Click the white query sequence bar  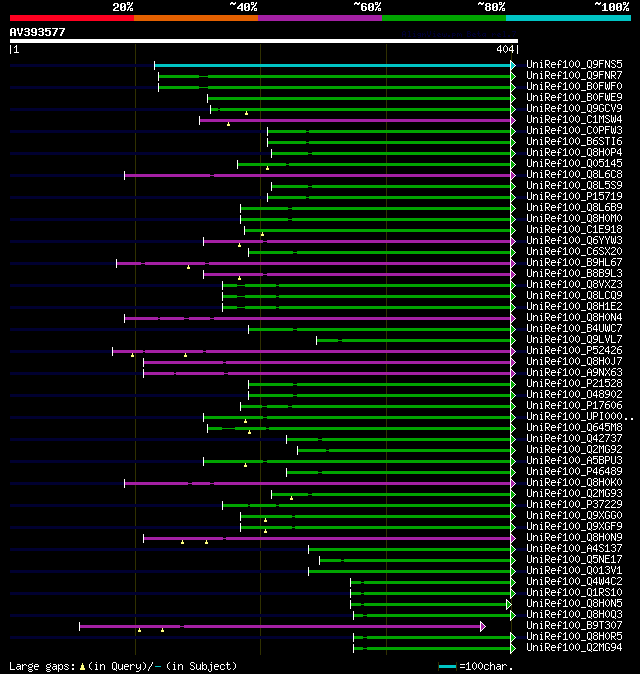tap(264, 41)
